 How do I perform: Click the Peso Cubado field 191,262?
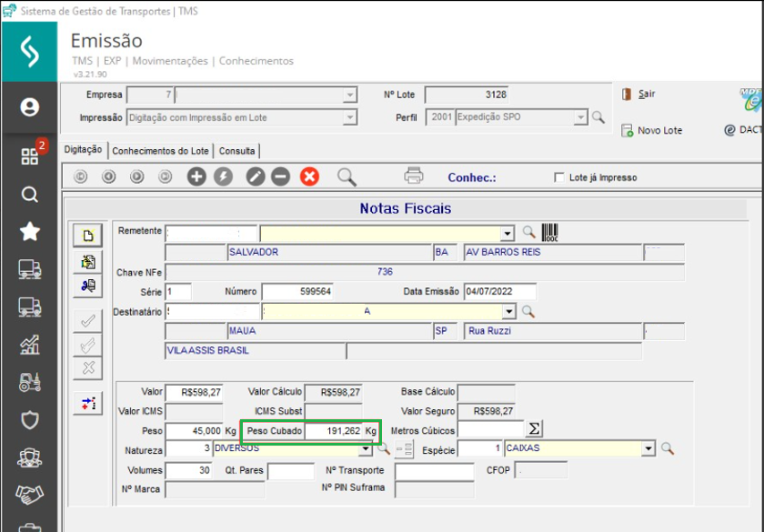tap(334, 431)
